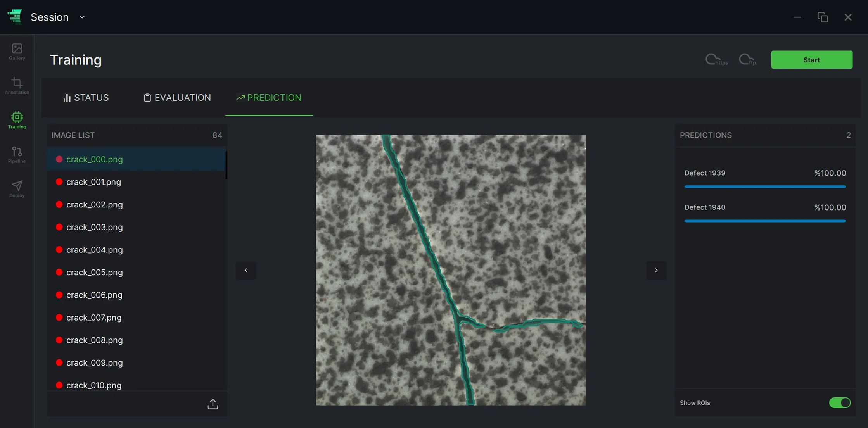Screen dimensions: 868x428
Task: Minimize the application window
Action: coord(797,17)
